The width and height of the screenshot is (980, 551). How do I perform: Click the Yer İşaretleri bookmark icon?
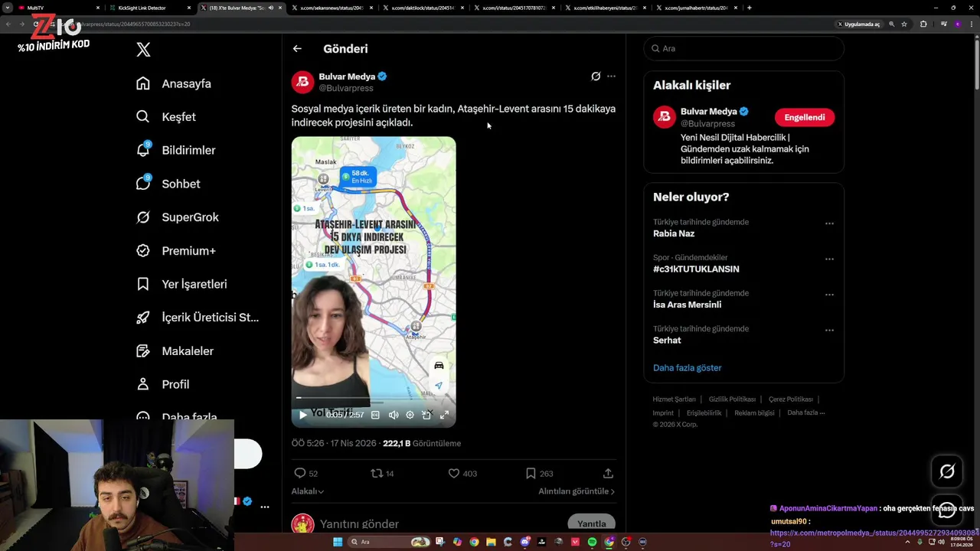click(143, 284)
